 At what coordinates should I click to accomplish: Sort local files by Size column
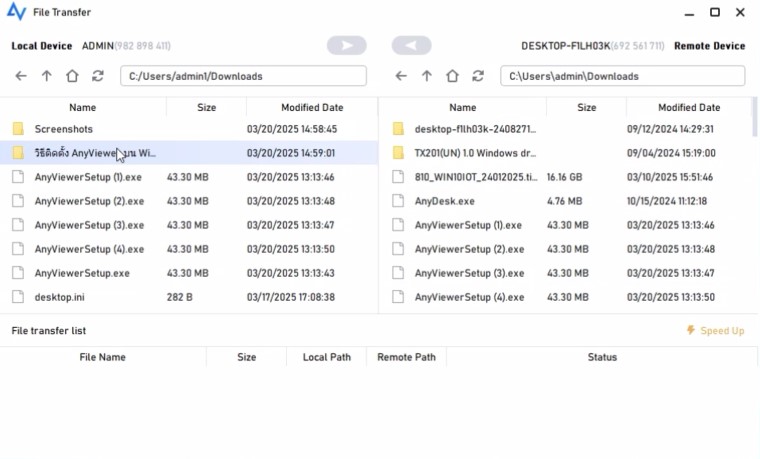coord(206,108)
